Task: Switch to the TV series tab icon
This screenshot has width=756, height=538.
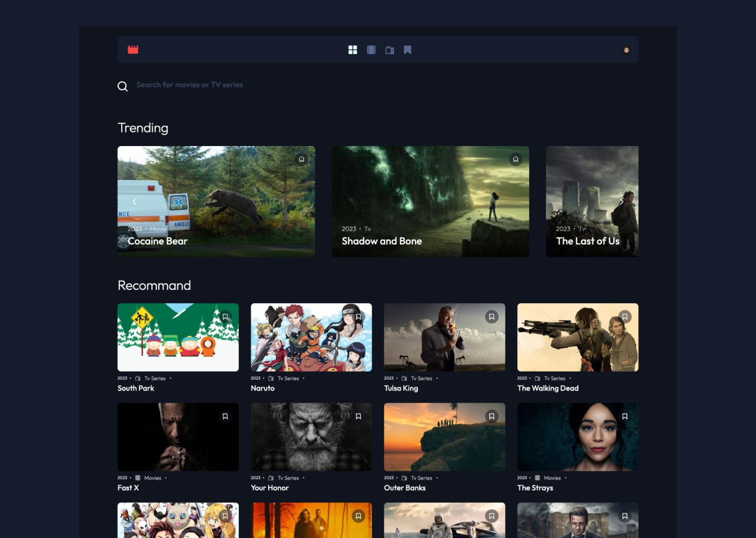Action: point(390,50)
